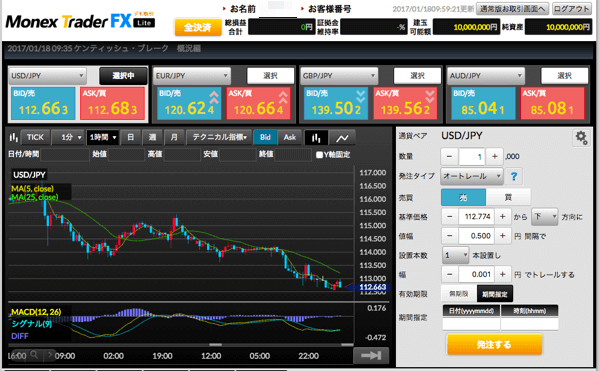Image resolution: width=600 pixels, height=371 pixels.
Task: Decrease the 0.500 yen price interval
Action: tap(450, 236)
